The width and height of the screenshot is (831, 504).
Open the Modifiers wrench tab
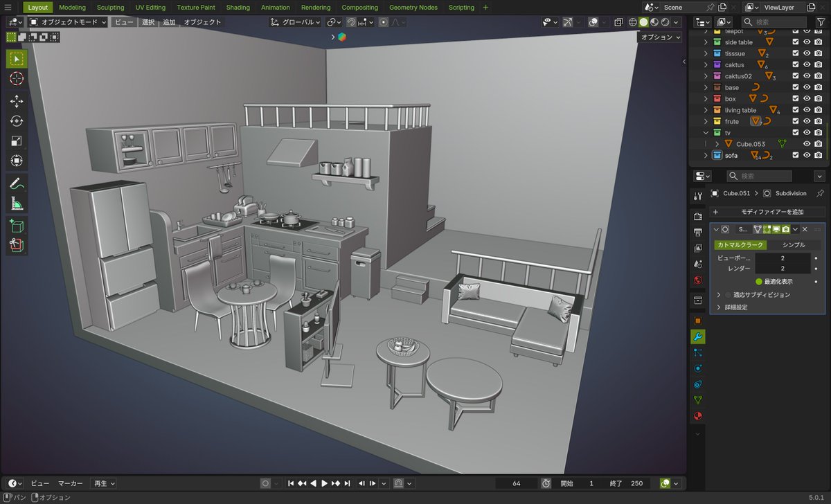point(698,337)
